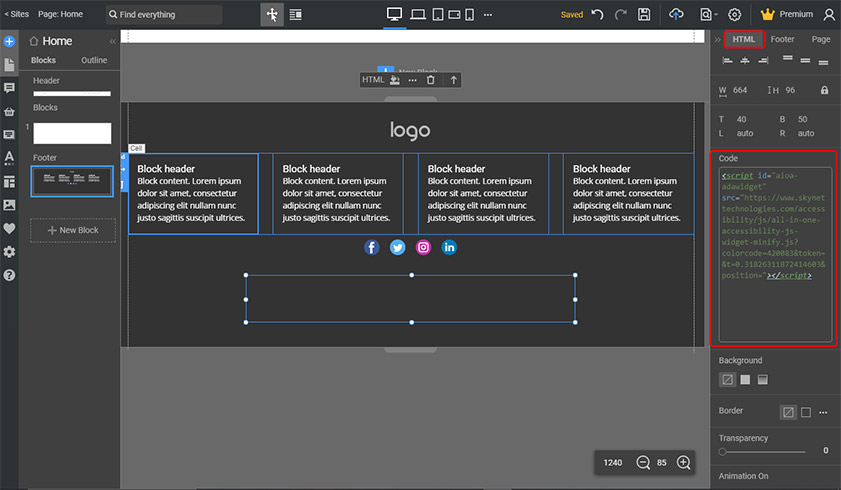Align element to the top

787,58
